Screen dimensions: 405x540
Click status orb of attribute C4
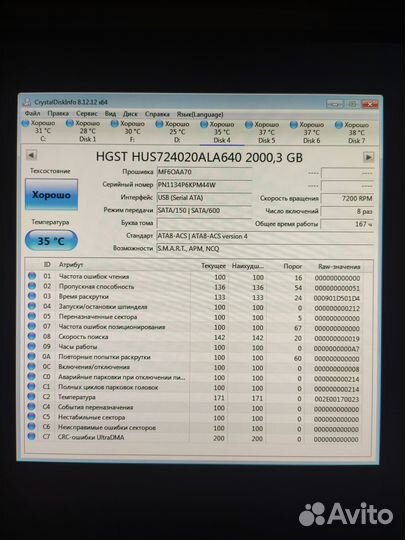(x=31, y=407)
